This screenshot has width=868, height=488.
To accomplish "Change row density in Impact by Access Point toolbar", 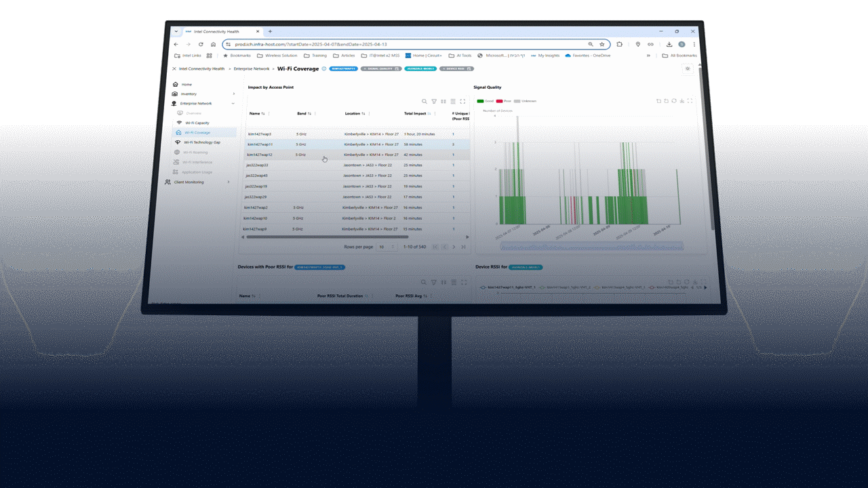I will [x=453, y=102].
